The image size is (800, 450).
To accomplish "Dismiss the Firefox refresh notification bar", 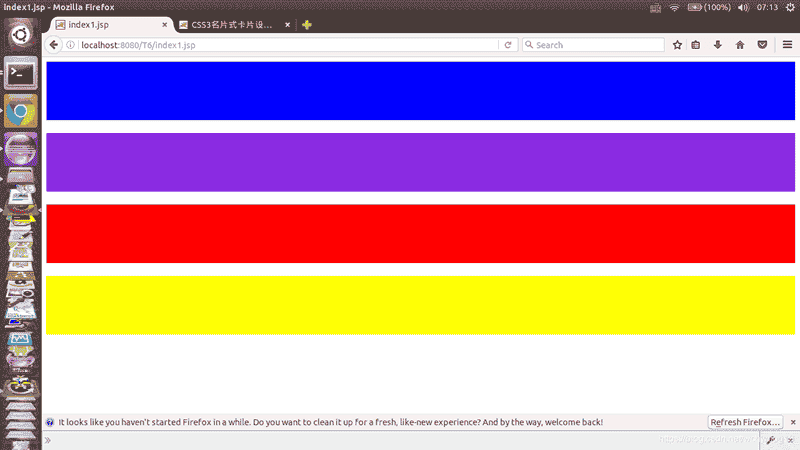I will pos(792,422).
